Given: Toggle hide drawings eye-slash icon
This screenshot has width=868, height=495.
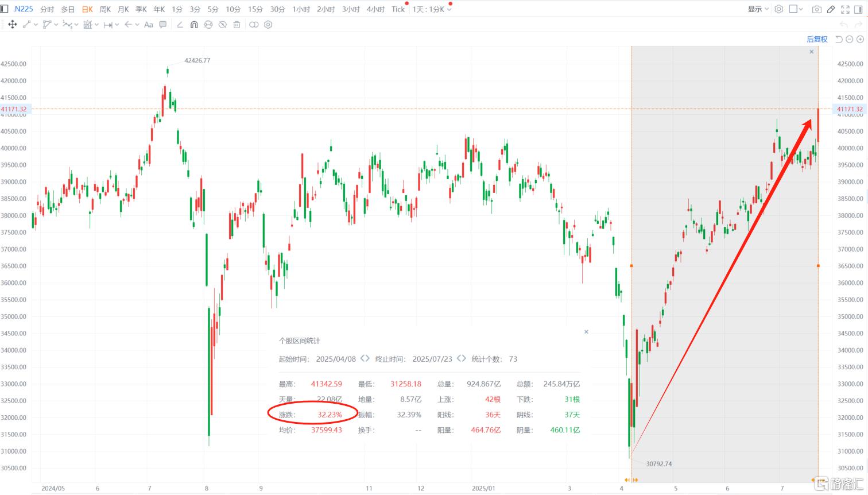Looking at the screenshot, I should coord(222,25).
